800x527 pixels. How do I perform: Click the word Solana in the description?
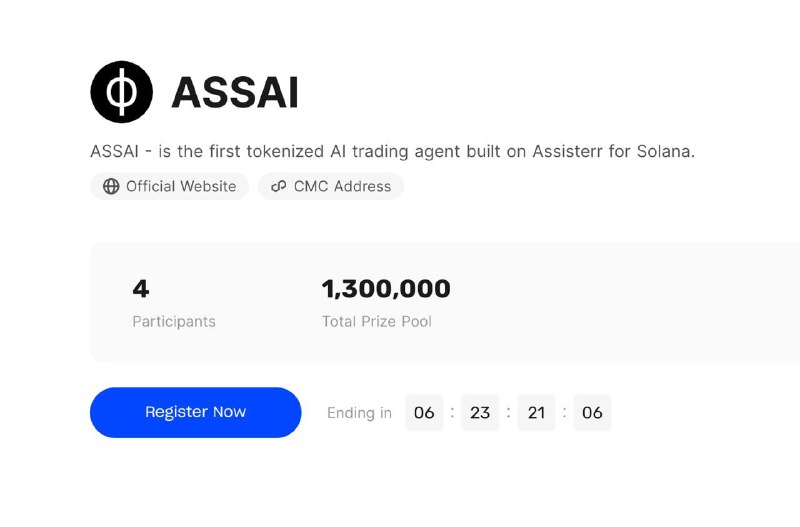click(x=665, y=152)
